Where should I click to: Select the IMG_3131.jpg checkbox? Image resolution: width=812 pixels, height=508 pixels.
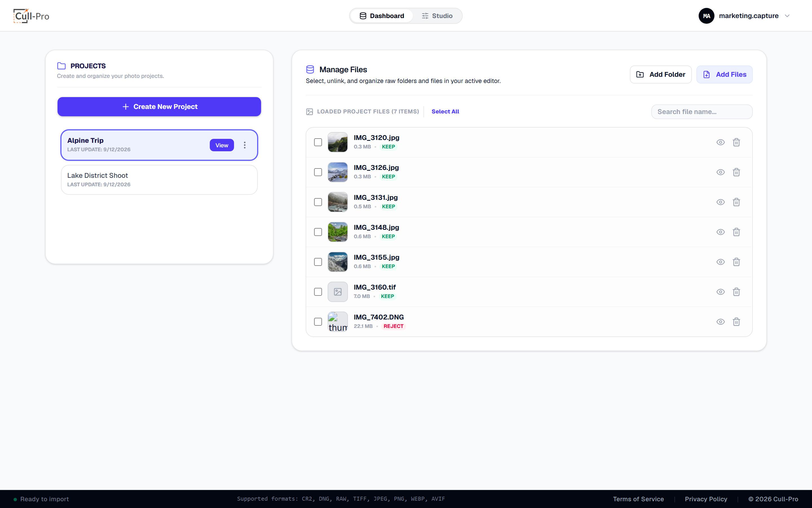tap(318, 202)
